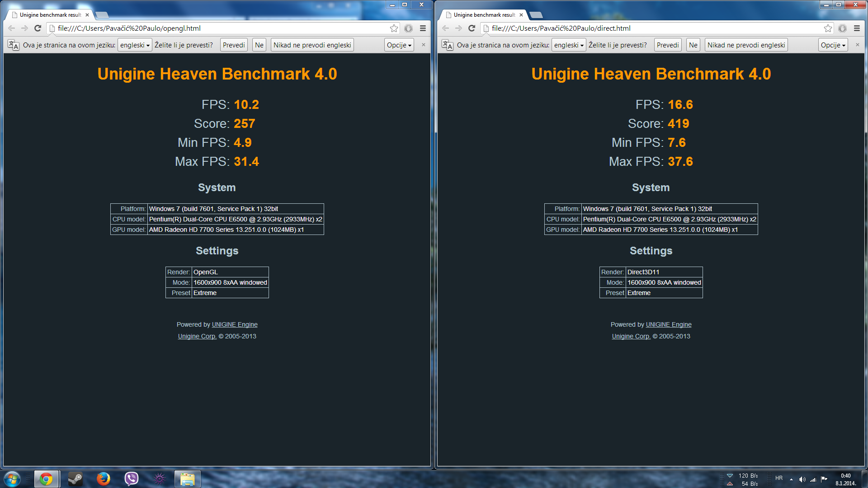This screenshot has width=868, height=488.
Task: Open Action Center flag in system tray
Action: pyautogui.click(x=824, y=479)
